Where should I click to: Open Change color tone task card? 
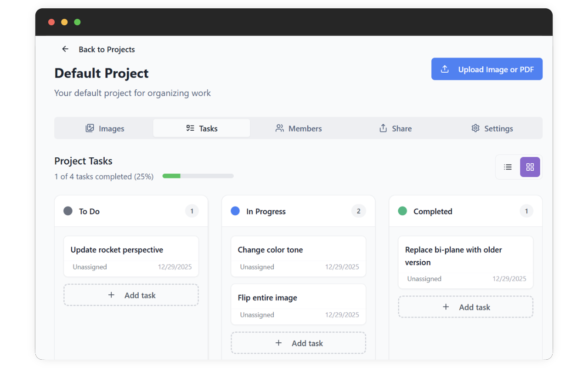point(298,257)
